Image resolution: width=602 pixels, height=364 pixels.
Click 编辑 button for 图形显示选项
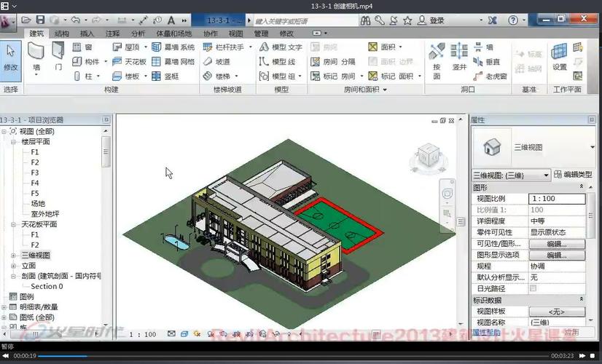(556, 255)
